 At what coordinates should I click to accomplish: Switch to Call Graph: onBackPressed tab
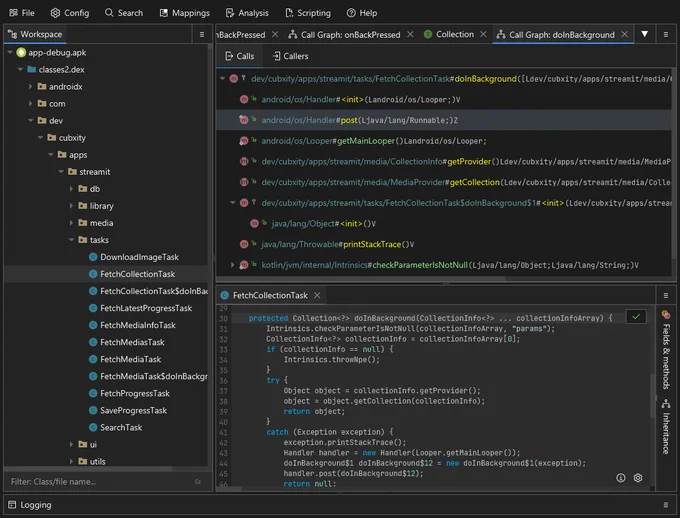coord(344,34)
